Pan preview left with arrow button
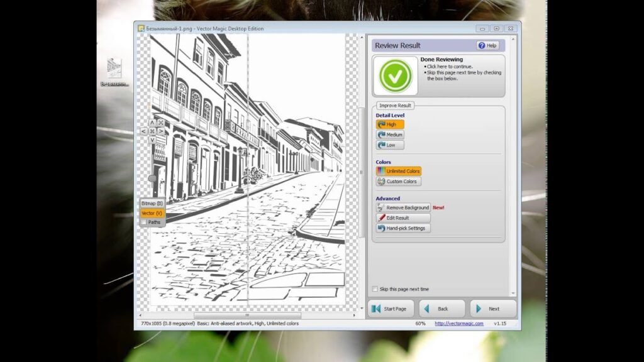This screenshot has height=362, width=644. pos(144,131)
